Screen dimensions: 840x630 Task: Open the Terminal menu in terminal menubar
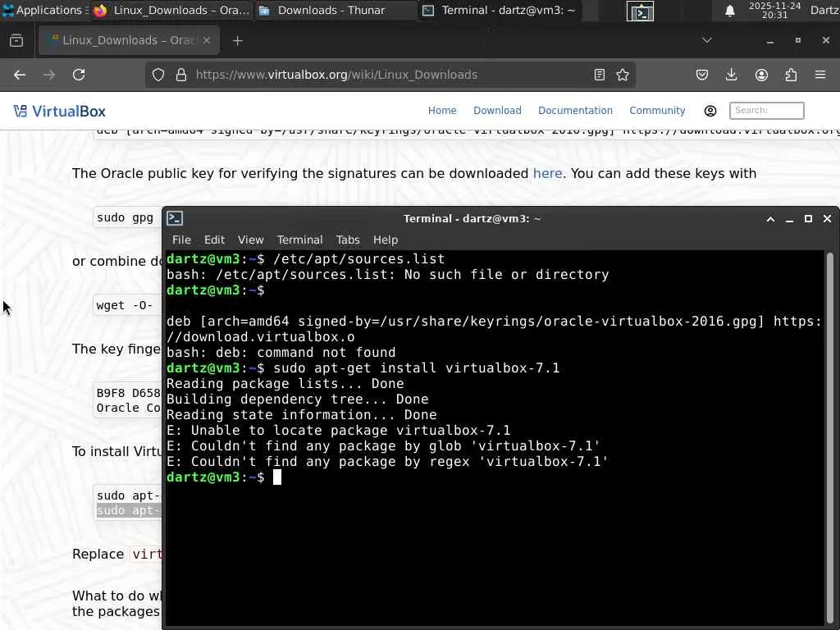(299, 240)
